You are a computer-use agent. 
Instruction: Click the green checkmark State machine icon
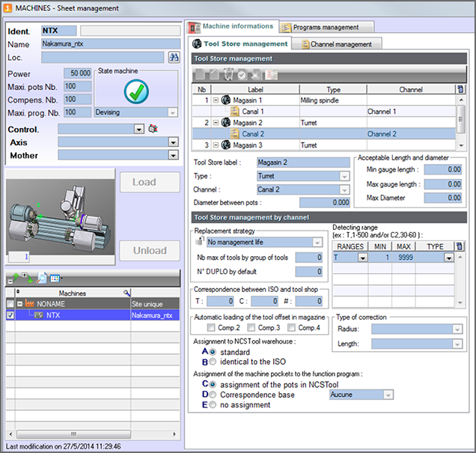coord(135,91)
